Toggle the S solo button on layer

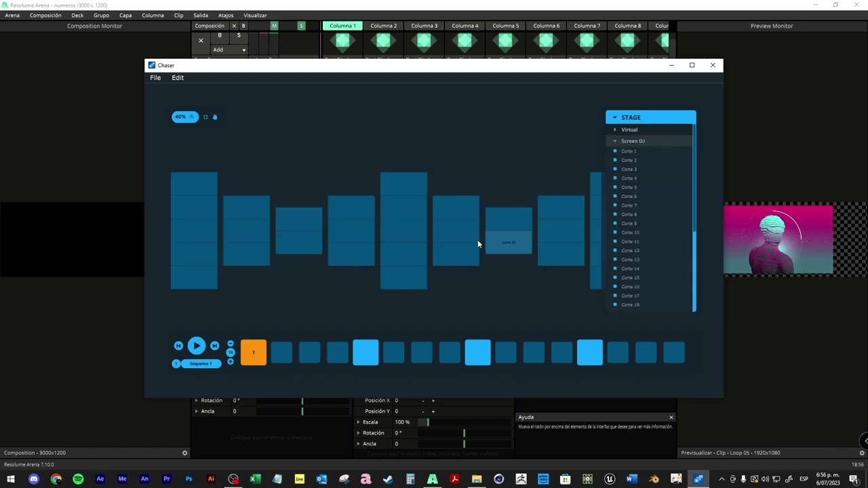pos(239,35)
